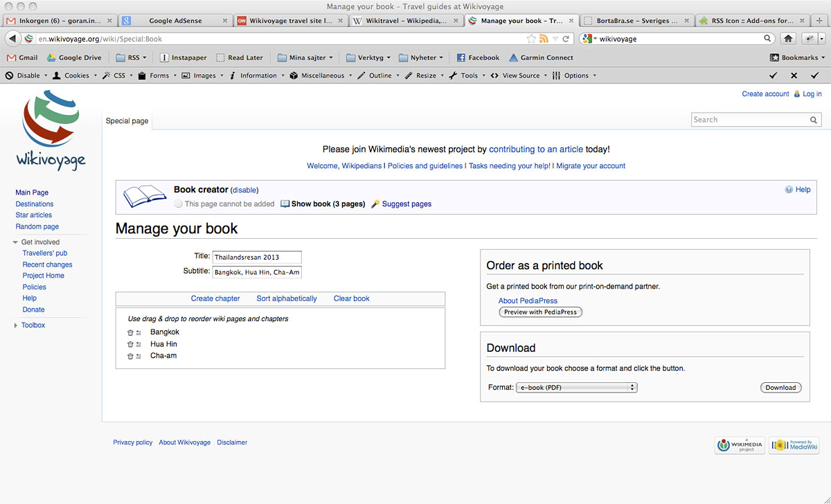The width and height of the screenshot is (831, 504).
Task: Open the Disable developer toolbar menu
Action: [x=26, y=75]
